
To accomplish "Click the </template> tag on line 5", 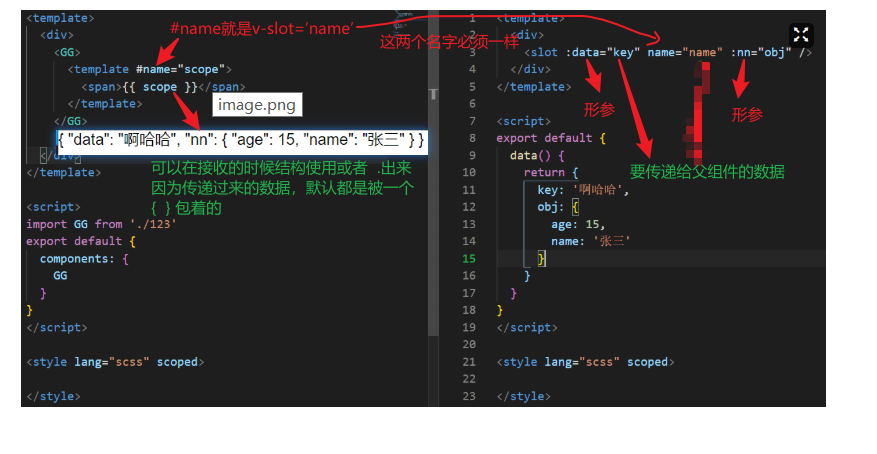I will (x=534, y=87).
